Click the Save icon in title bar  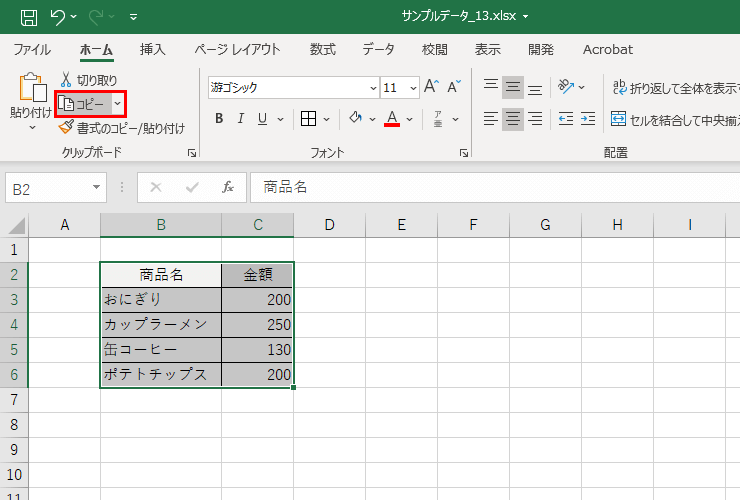tap(29, 17)
